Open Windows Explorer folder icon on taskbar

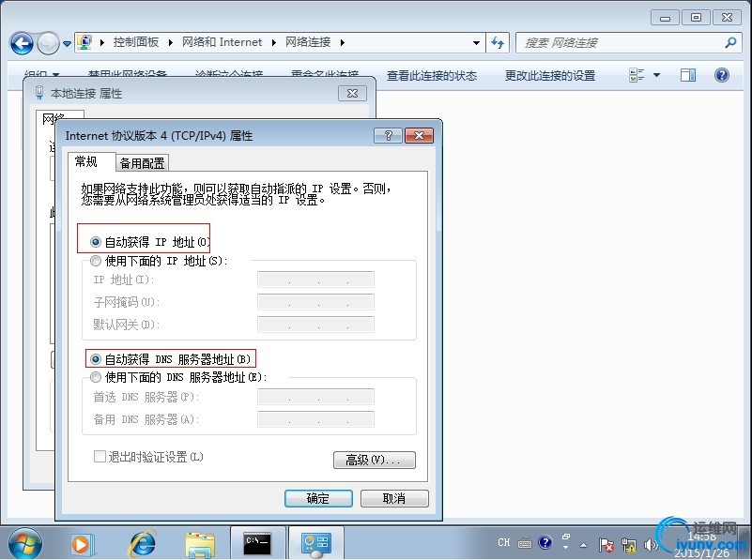pos(200,545)
